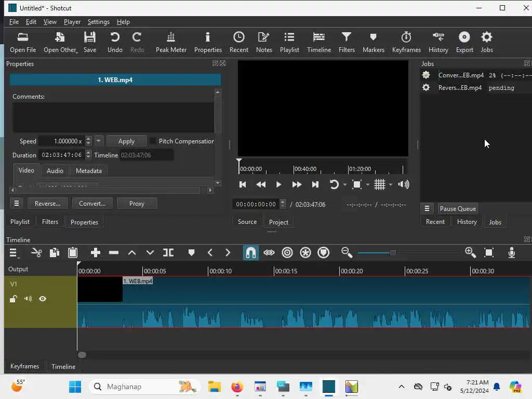The width and height of the screenshot is (532, 399).
Task: Click the Reverse... button
Action: tap(47, 204)
